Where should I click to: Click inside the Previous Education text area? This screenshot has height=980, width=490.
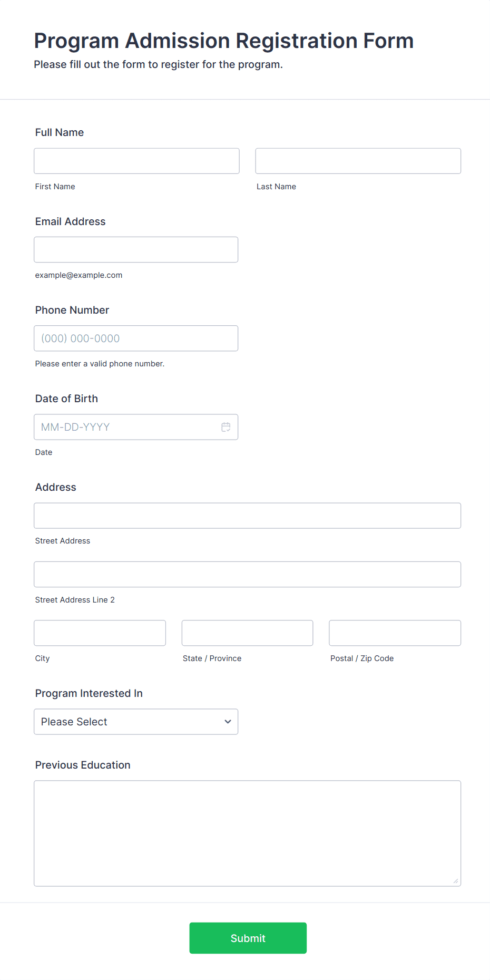click(x=247, y=833)
